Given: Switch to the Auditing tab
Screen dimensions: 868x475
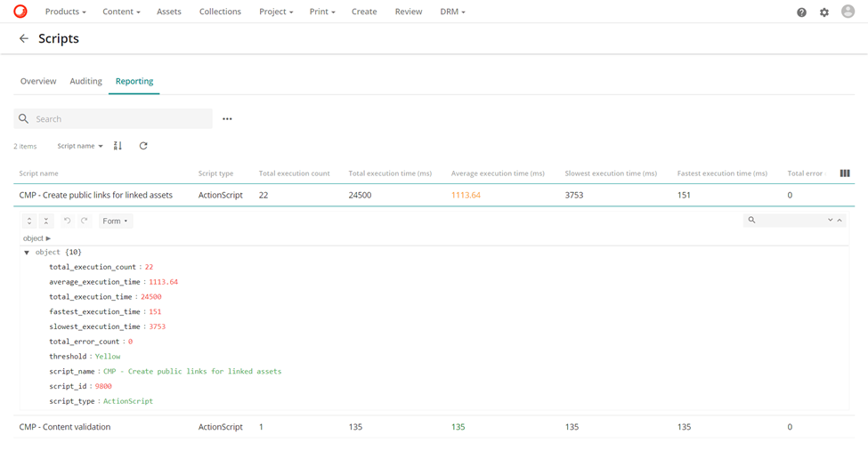Looking at the screenshot, I should pyautogui.click(x=86, y=81).
